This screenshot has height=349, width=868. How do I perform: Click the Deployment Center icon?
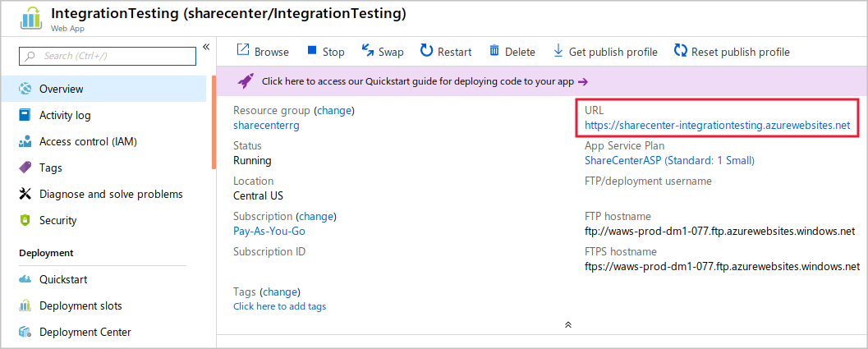25,332
